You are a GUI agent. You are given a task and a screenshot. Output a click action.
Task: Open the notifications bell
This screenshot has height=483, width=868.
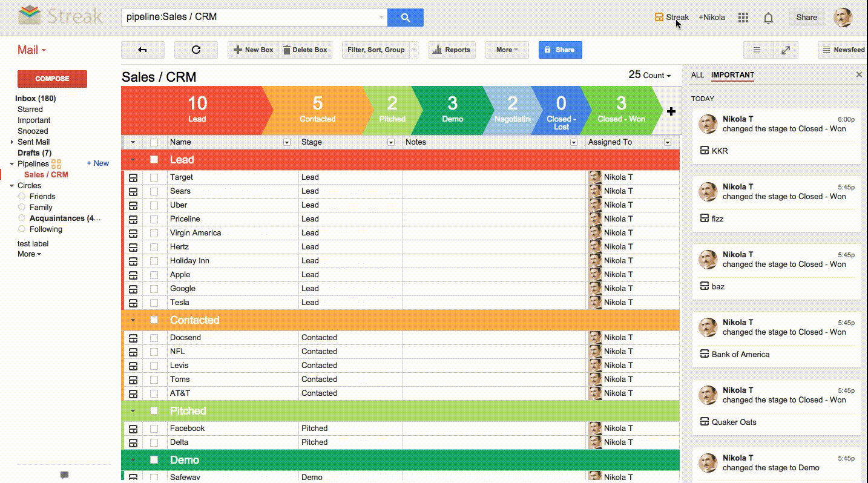point(768,18)
